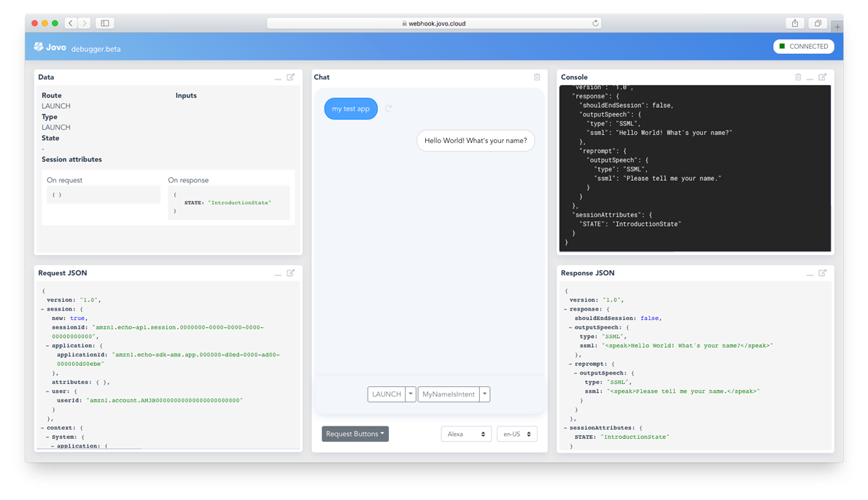
Task: Open the Safari share menu
Action: coord(795,23)
